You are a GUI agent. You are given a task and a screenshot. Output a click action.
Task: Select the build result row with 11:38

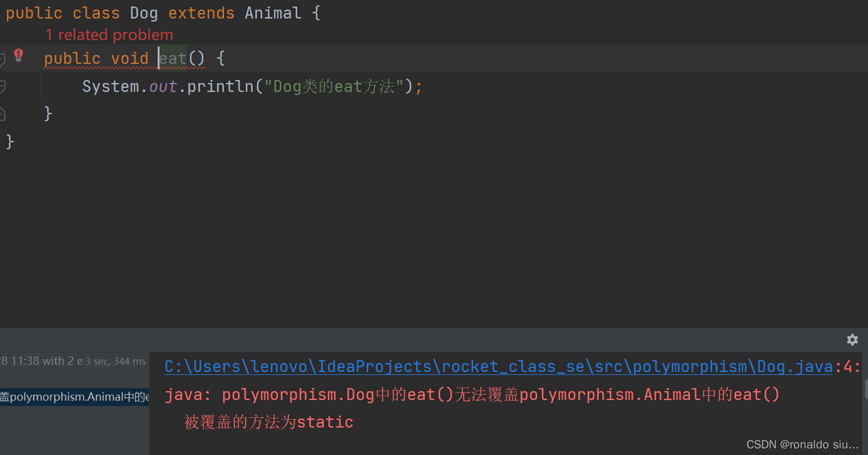tap(74, 361)
